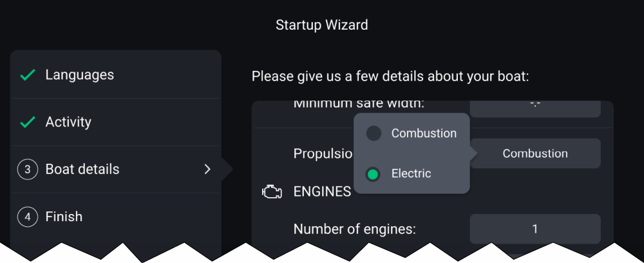Viewport: 644px width, 263px height.
Task: Select the Electric radio button
Action: (373, 174)
